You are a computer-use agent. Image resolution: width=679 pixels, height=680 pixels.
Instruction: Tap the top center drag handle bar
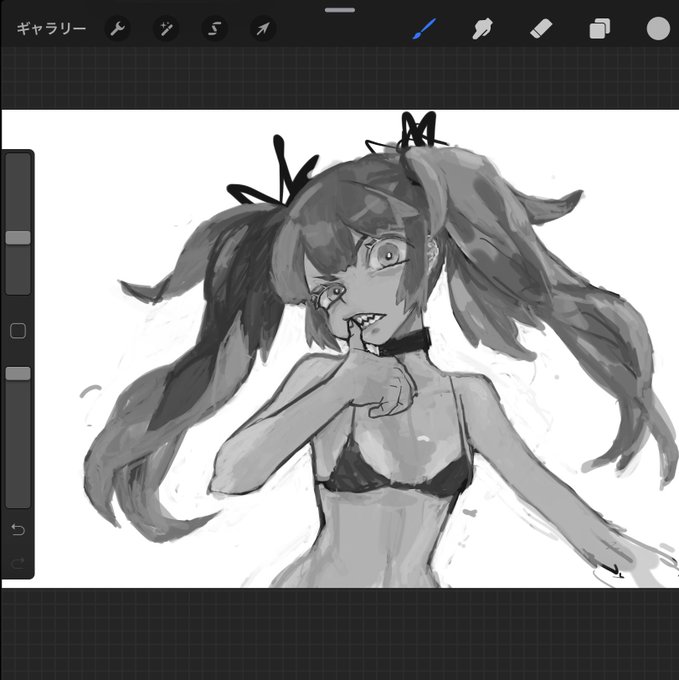coord(340,10)
